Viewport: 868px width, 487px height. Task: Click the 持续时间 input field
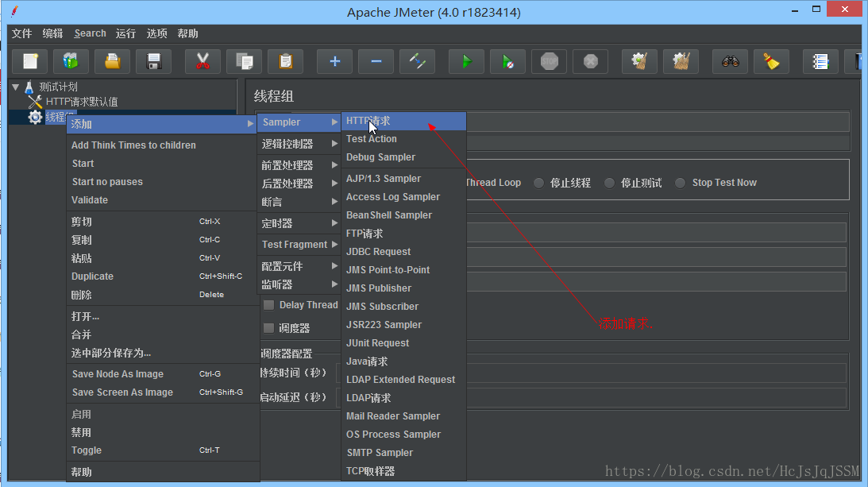(591, 373)
